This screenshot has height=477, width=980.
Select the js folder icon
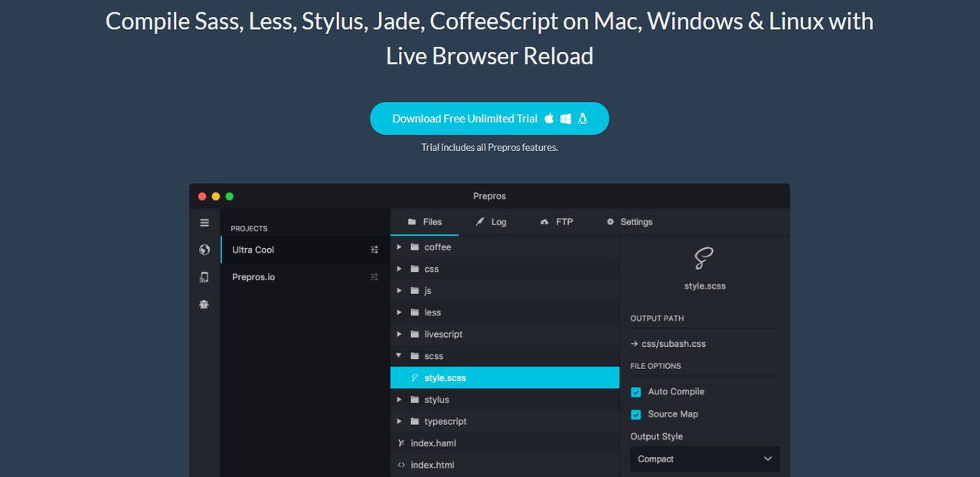[415, 291]
